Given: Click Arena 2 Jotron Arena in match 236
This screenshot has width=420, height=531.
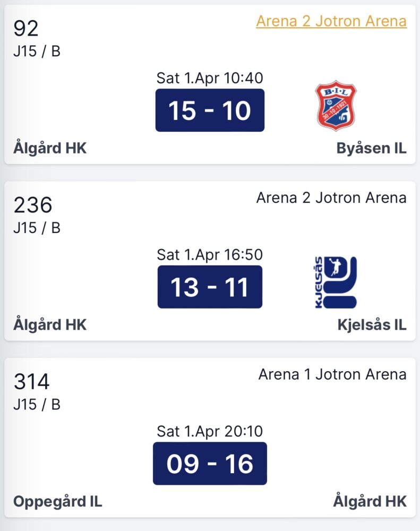Looking at the screenshot, I should point(331,198).
